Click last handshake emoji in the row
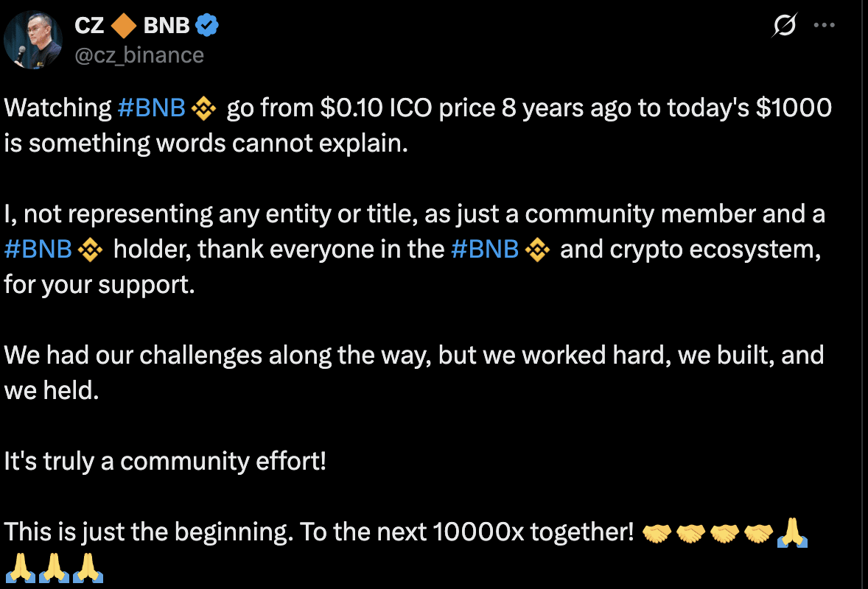The width and height of the screenshot is (868, 589). (758, 533)
